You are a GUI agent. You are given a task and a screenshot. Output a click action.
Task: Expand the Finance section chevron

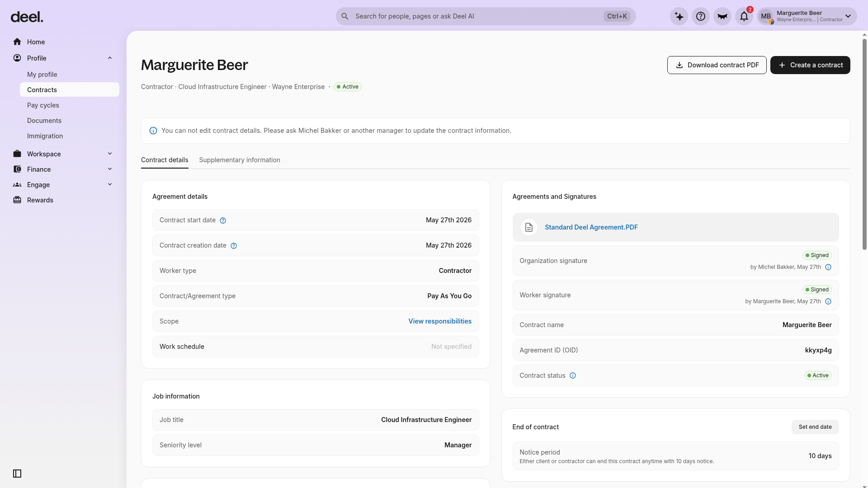pyautogui.click(x=110, y=169)
